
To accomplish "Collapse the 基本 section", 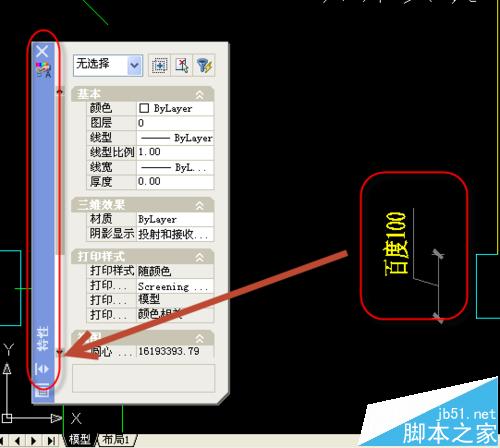I will pyautogui.click(x=200, y=95).
